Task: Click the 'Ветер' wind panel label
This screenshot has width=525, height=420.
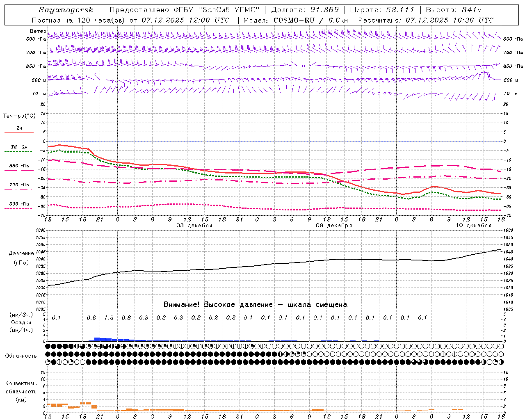Action: click(x=38, y=31)
